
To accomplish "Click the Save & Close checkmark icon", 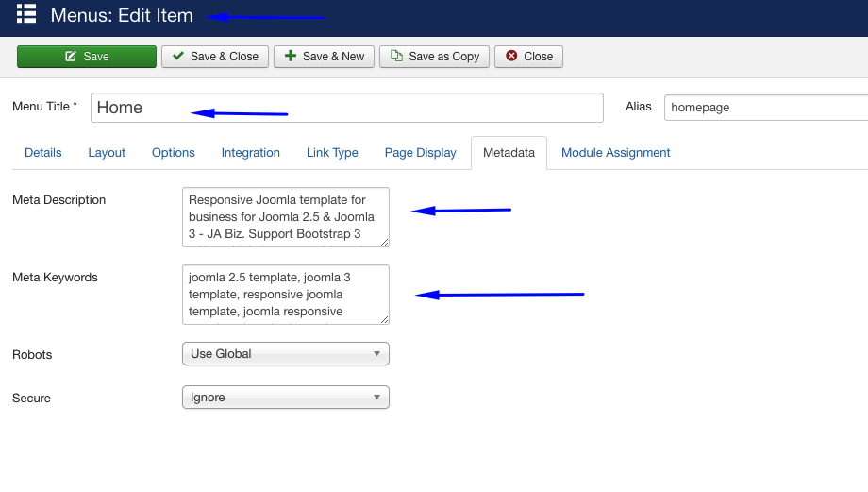I will click(178, 56).
